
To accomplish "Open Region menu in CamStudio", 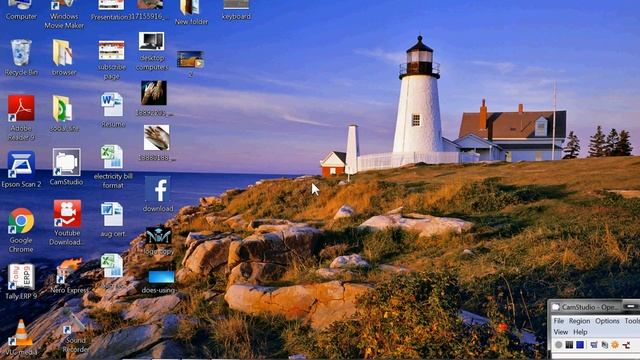I will 580,321.
